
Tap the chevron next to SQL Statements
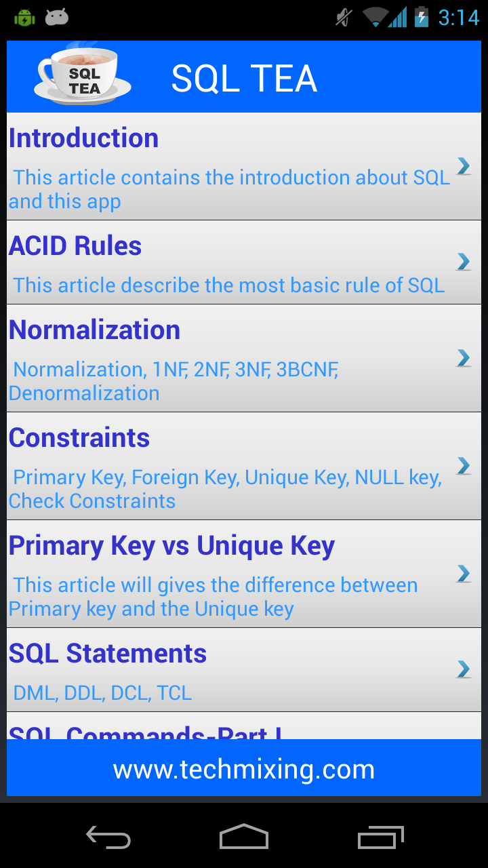point(464,669)
